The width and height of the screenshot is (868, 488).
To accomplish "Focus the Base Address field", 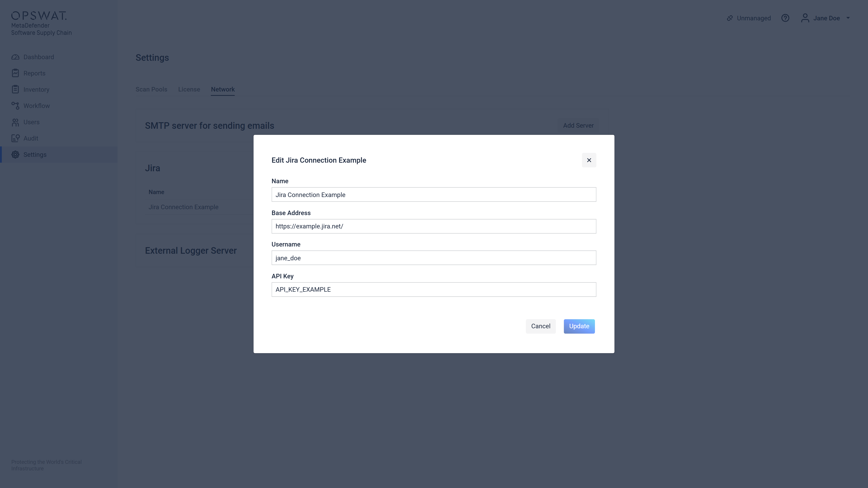I will pos(434,226).
